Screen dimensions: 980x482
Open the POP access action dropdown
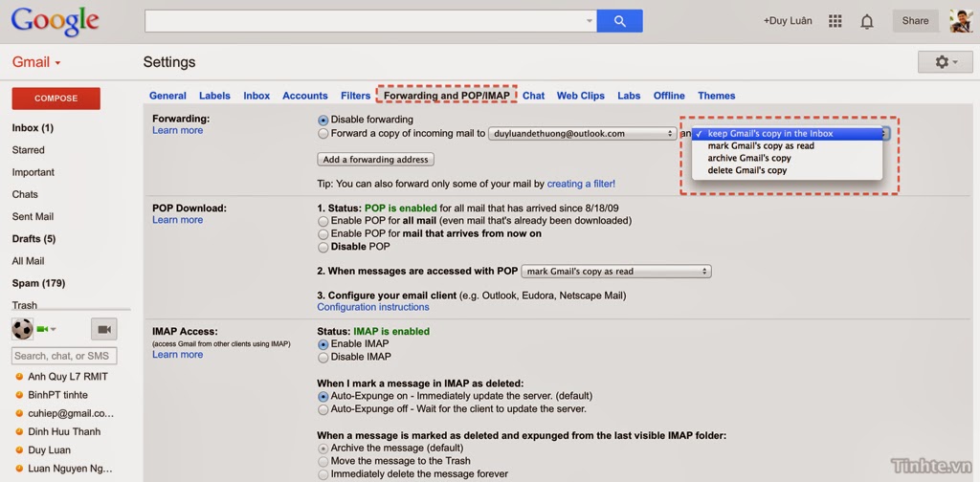pos(616,272)
